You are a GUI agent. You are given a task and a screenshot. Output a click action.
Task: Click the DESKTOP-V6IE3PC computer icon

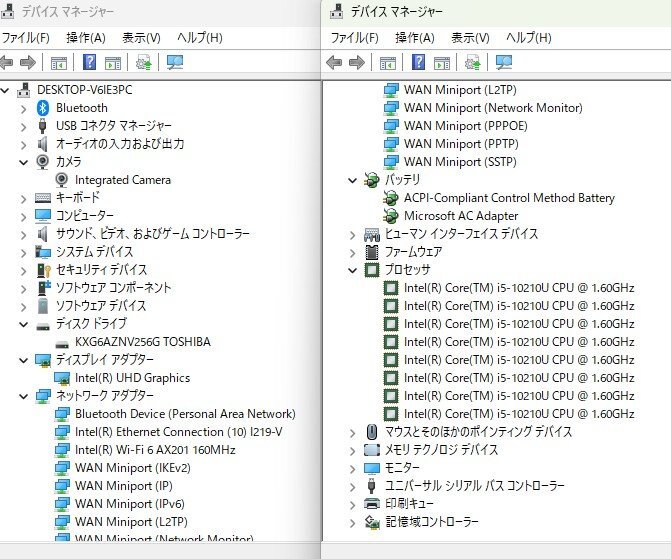[x=24, y=90]
